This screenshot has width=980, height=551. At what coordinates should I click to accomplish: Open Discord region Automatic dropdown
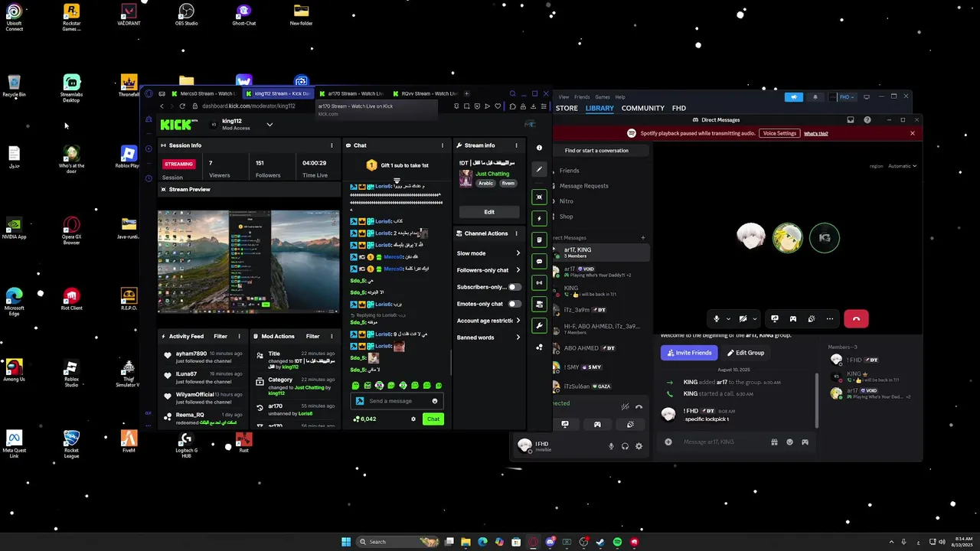901,166
